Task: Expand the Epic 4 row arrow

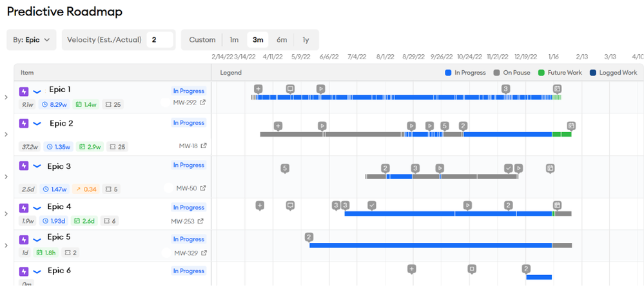Action: pos(6,213)
